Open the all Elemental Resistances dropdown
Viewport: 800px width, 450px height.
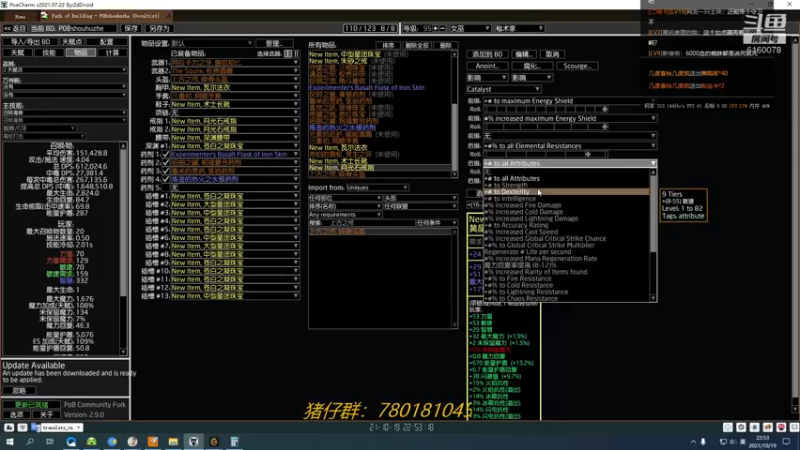tap(569, 146)
